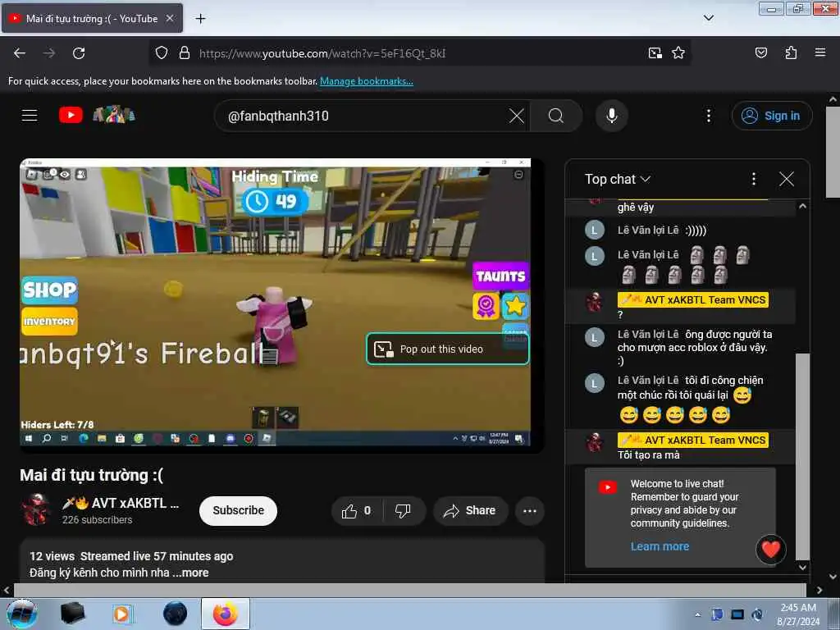The height and width of the screenshot is (630, 840).
Task: Subscribe to the AVT xAKBTL channel
Action: 238,510
